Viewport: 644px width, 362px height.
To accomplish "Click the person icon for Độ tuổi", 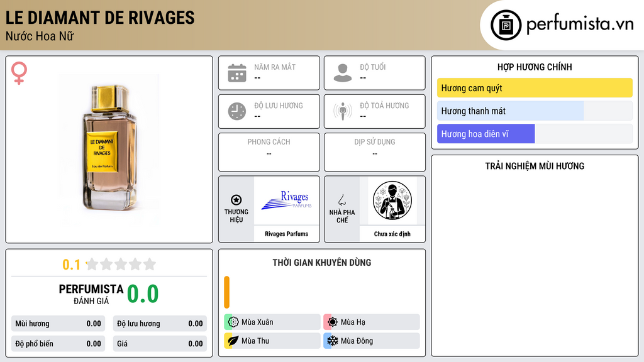I will point(343,73).
